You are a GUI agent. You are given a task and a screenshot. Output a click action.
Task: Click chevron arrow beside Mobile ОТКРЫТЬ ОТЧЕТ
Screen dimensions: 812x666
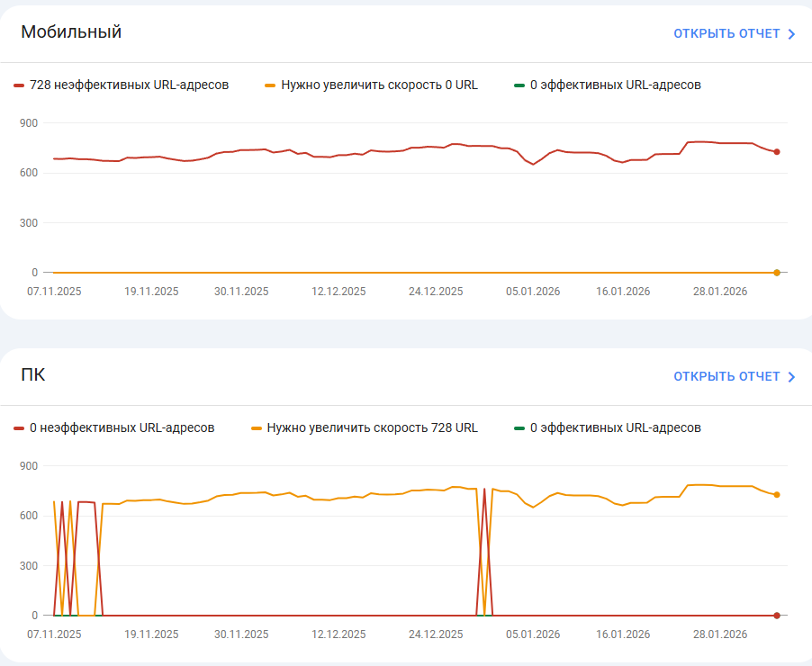pyautogui.click(x=791, y=34)
